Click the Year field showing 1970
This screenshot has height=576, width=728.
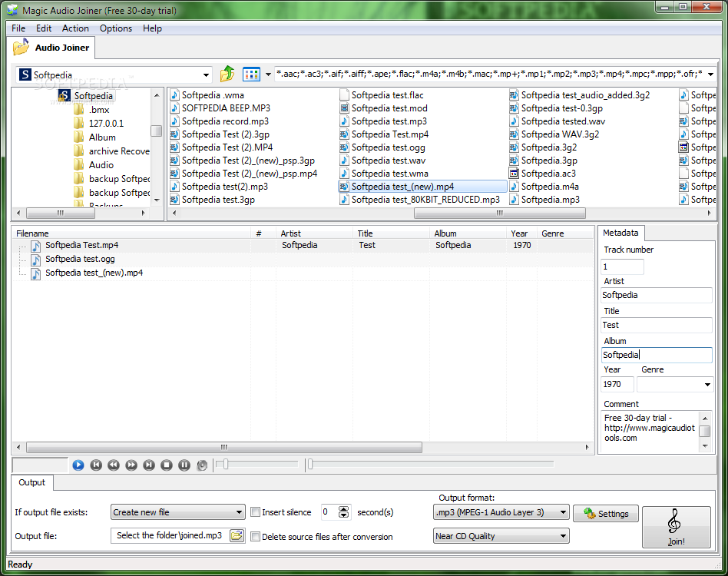coord(617,384)
